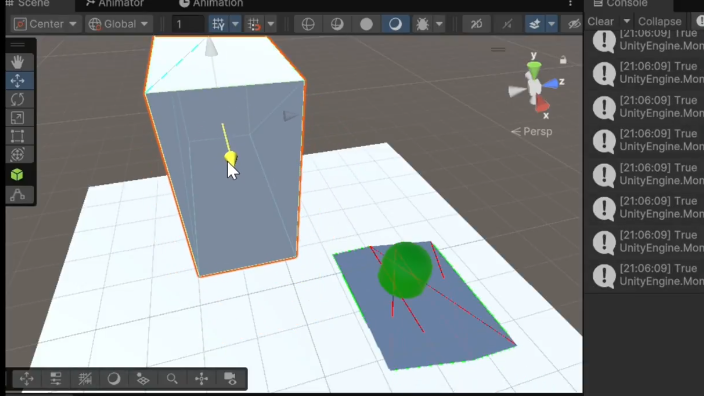Screen dimensions: 704x396
Task: Click the Collapse button in Console
Action: (x=660, y=22)
